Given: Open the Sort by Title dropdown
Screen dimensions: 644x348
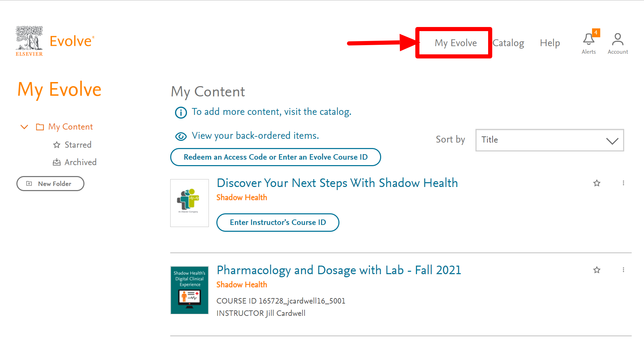Looking at the screenshot, I should tap(549, 140).
